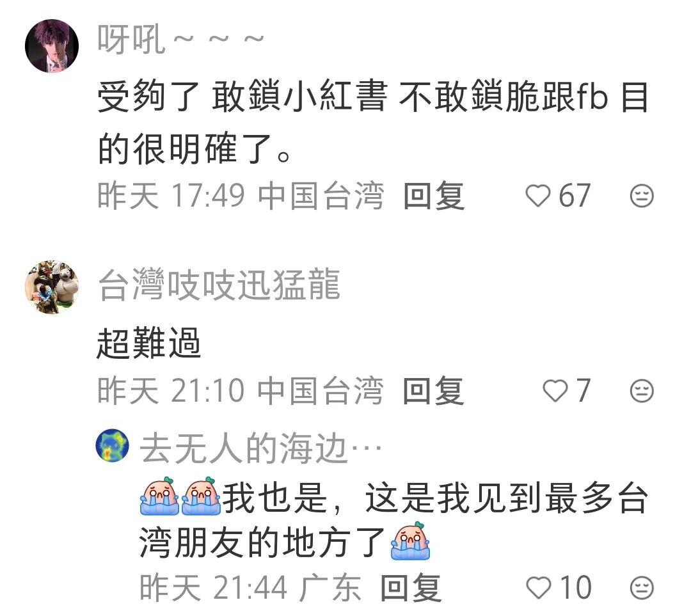691x616 pixels.
Task: Tap the 67 like count
Action: [x=575, y=196]
